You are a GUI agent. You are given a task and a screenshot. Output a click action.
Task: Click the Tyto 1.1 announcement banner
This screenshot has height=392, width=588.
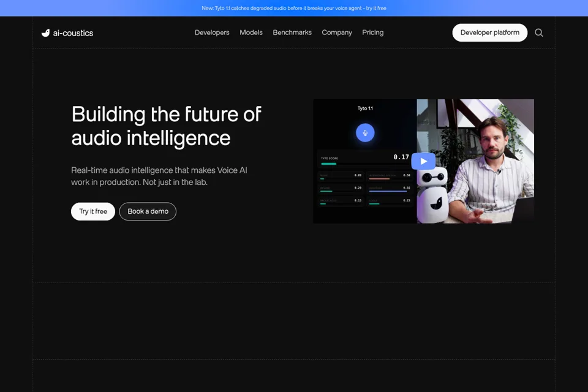point(294,8)
